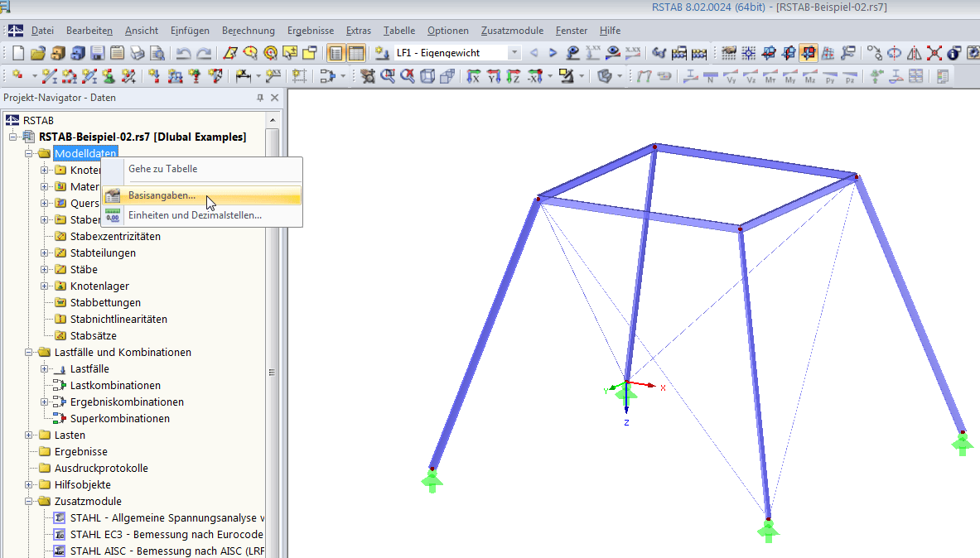This screenshot has height=558, width=980.
Task: View the model in minus X direction
Action: point(535,76)
